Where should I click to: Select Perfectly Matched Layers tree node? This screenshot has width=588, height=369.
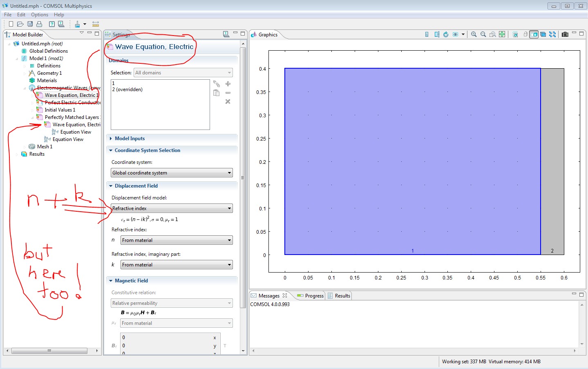[72, 117]
